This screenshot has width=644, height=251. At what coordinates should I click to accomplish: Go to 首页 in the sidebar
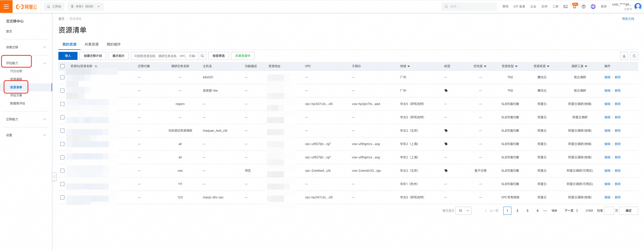coord(9,31)
